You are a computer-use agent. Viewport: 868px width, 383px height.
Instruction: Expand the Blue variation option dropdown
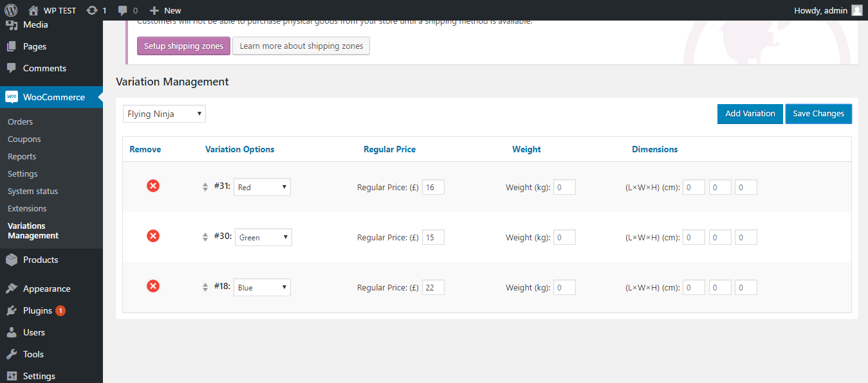(x=262, y=288)
